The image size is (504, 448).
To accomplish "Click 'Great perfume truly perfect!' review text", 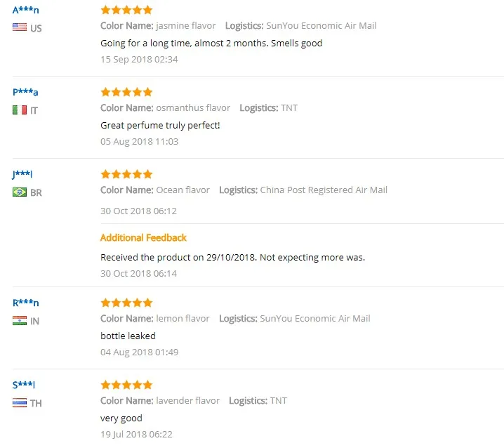I will click(x=160, y=126).
